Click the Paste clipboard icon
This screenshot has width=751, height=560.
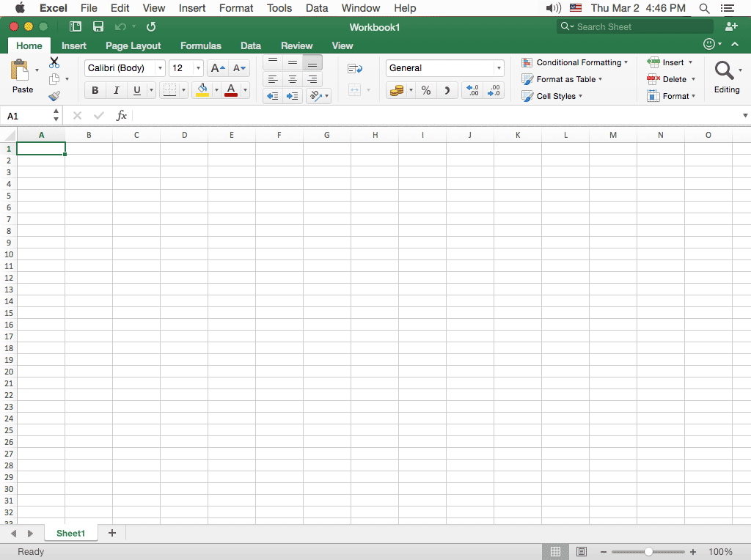(20, 71)
